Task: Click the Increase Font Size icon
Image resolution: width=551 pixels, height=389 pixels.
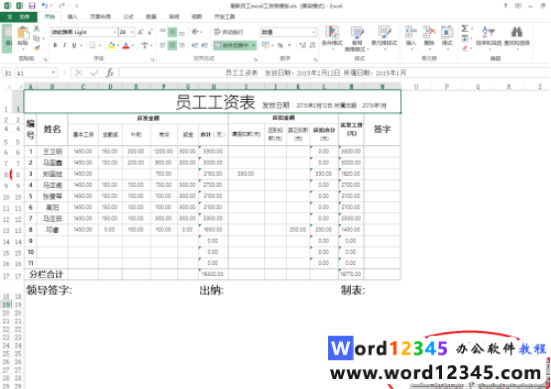Action: [x=141, y=32]
